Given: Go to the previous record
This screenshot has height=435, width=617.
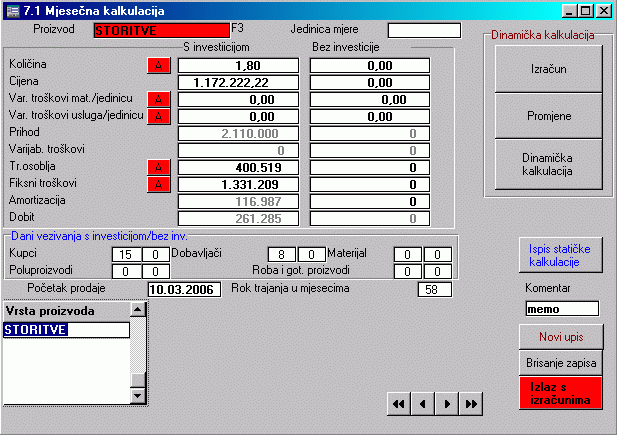Looking at the screenshot, I should [x=423, y=404].
